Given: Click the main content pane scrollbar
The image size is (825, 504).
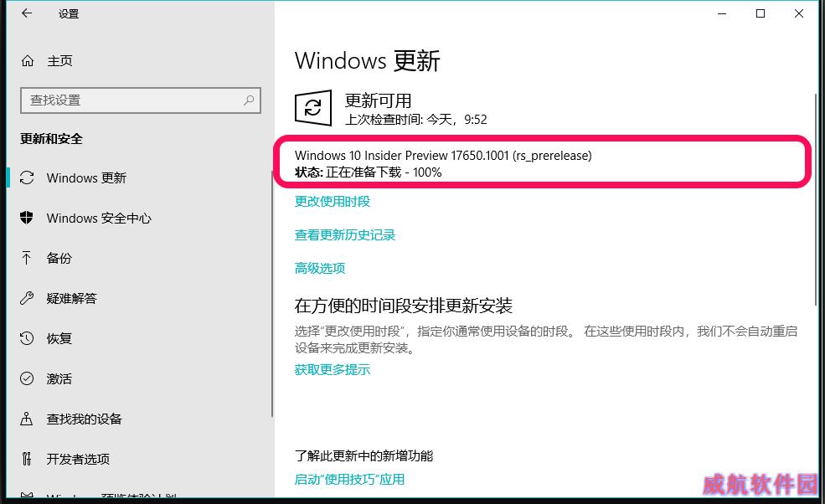Looking at the screenshot, I should [816, 199].
